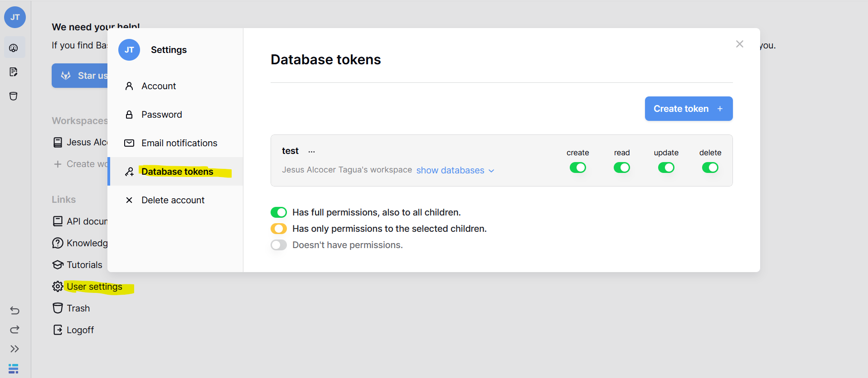Turn off the read permission toggle
The height and width of the screenshot is (378, 868).
[621, 168]
